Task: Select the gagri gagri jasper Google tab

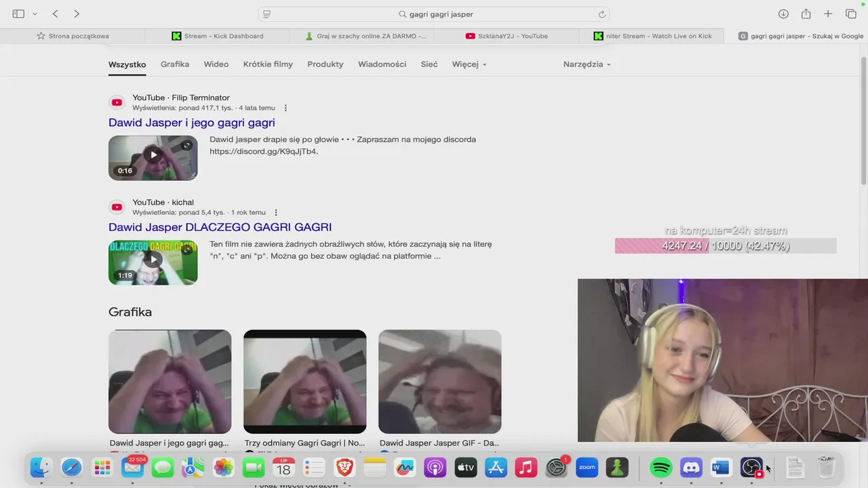Action: click(796, 36)
